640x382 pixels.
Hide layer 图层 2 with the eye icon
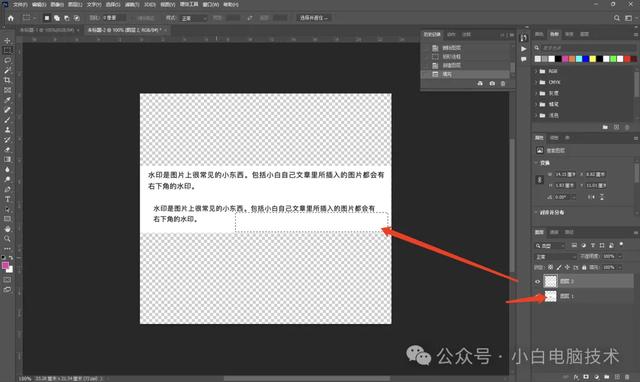tap(538, 281)
